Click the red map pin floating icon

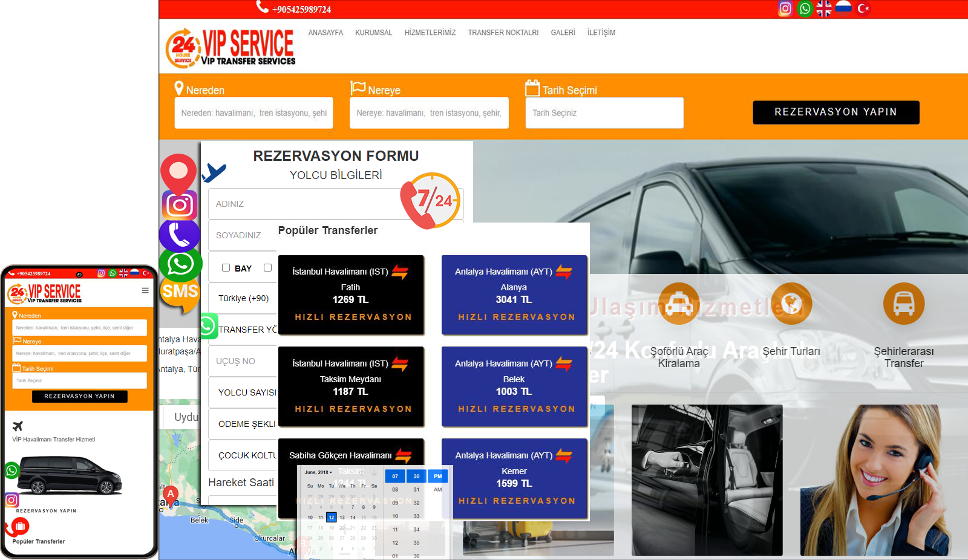(178, 172)
